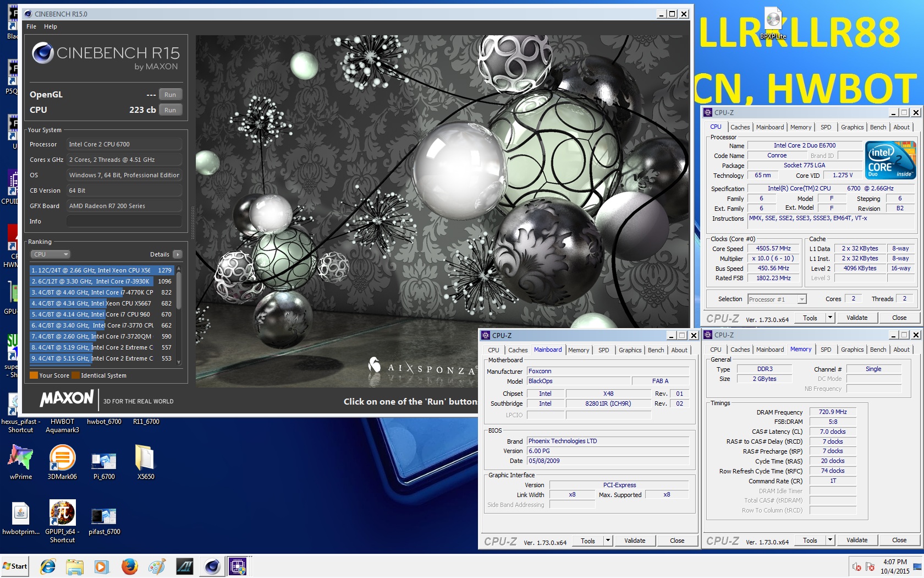The width and height of the screenshot is (924, 578).
Task: Select the AI Suite taskbar icon
Action: (x=184, y=566)
